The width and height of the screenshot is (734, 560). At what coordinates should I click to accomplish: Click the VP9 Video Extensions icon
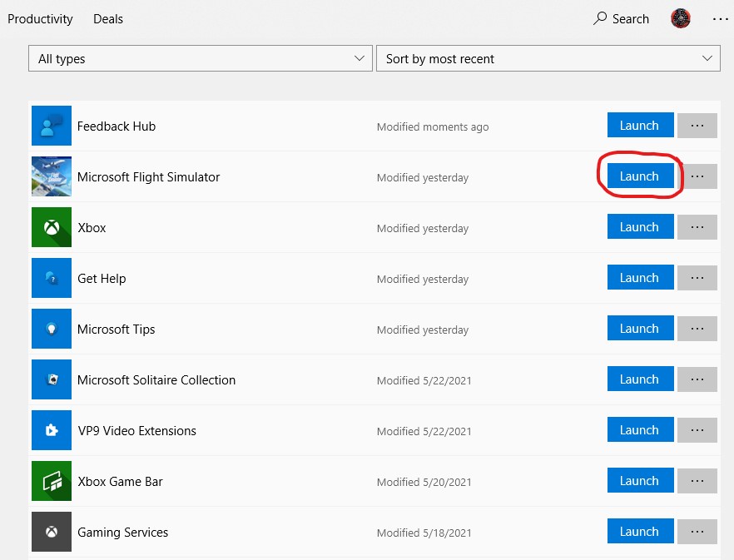click(x=52, y=430)
